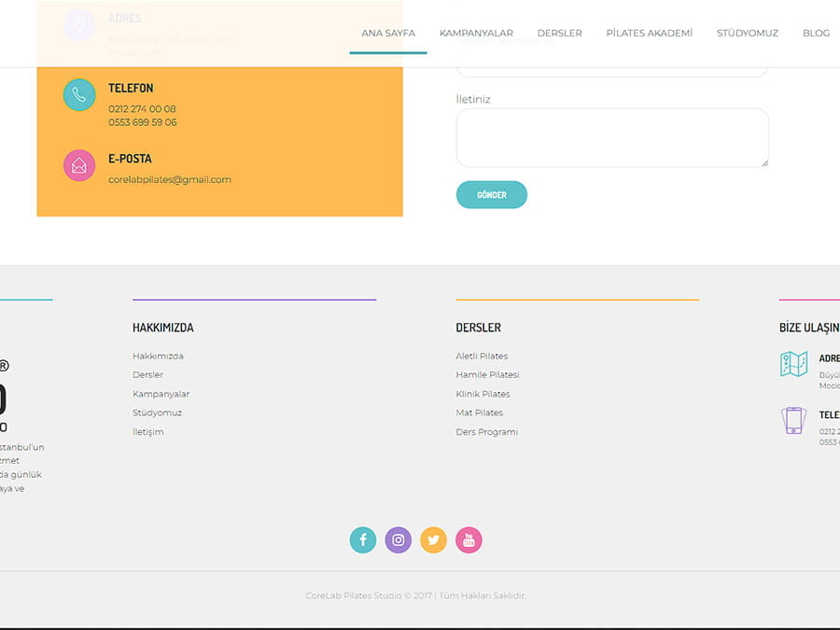Click the TELEFON heading in the orange panel
This screenshot has height=630, width=840.
pos(131,88)
